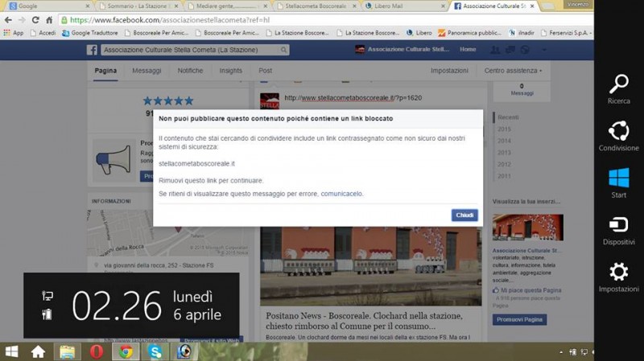Open the comunicacelo link in dialog
This screenshot has height=361, width=644.
[x=341, y=194]
